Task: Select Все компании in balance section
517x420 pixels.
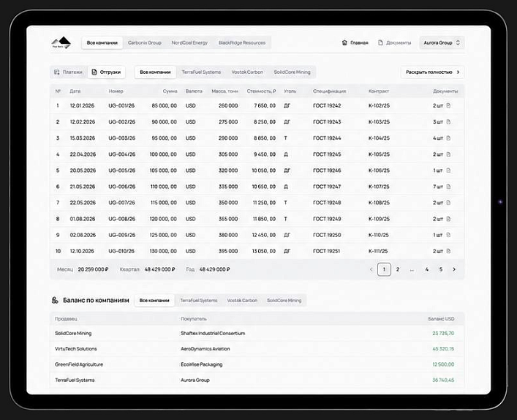Action: tap(154, 301)
